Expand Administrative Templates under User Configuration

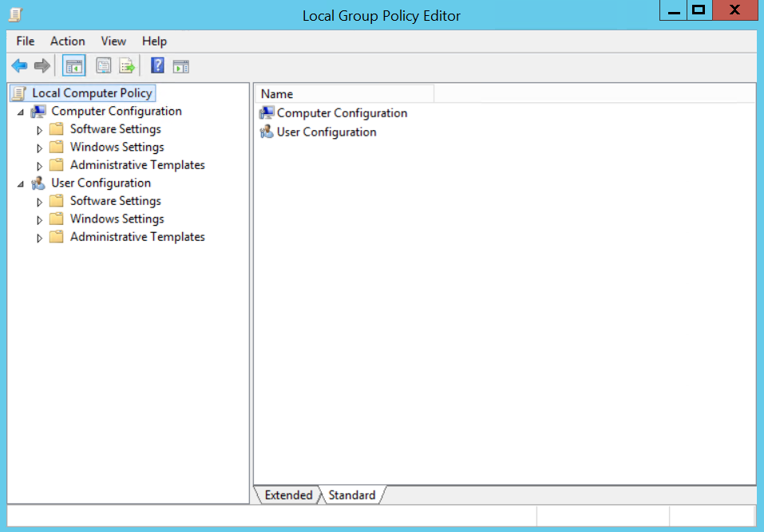[39, 238]
